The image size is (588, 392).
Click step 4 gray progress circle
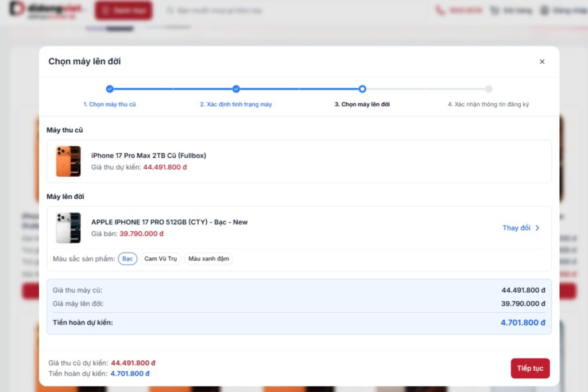tap(488, 89)
